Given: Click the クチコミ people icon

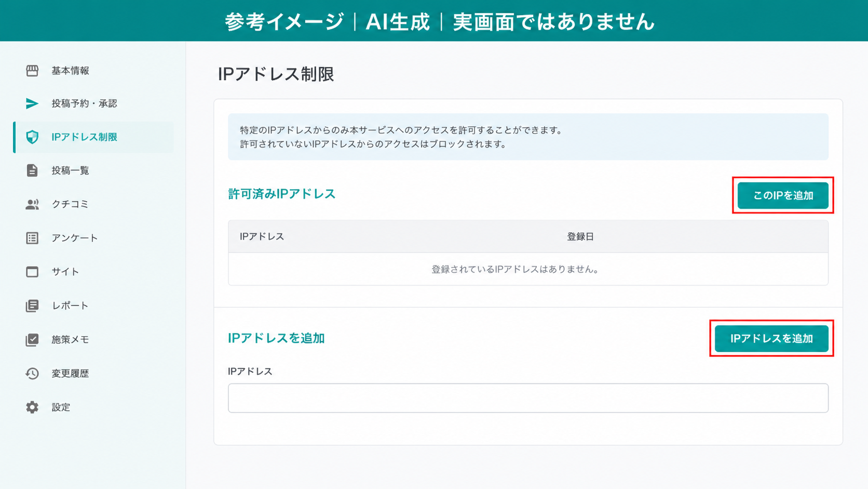Looking at the screenshot, I should pos(32,204).
